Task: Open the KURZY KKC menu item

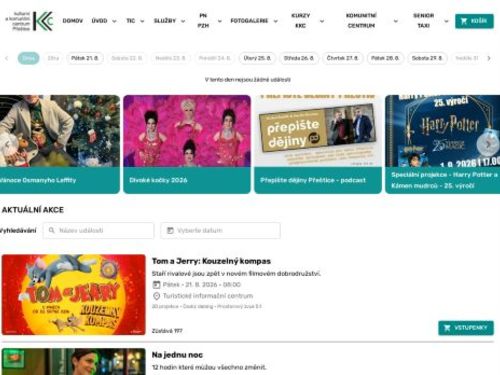Action: click(x=301, y=21)
